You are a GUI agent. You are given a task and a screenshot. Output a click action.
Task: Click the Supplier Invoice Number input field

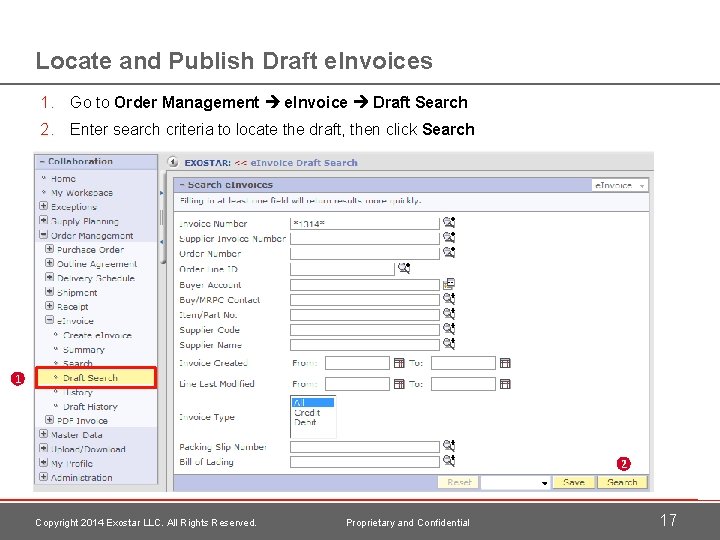click(365, 238)
